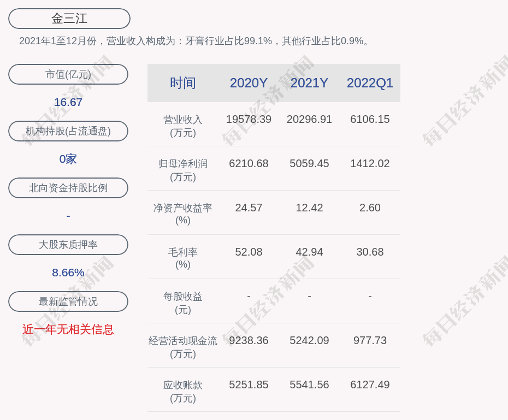Screen dimensions: 508x420
Task: Select the 2022Q1 column header
Action: [370, 83]
